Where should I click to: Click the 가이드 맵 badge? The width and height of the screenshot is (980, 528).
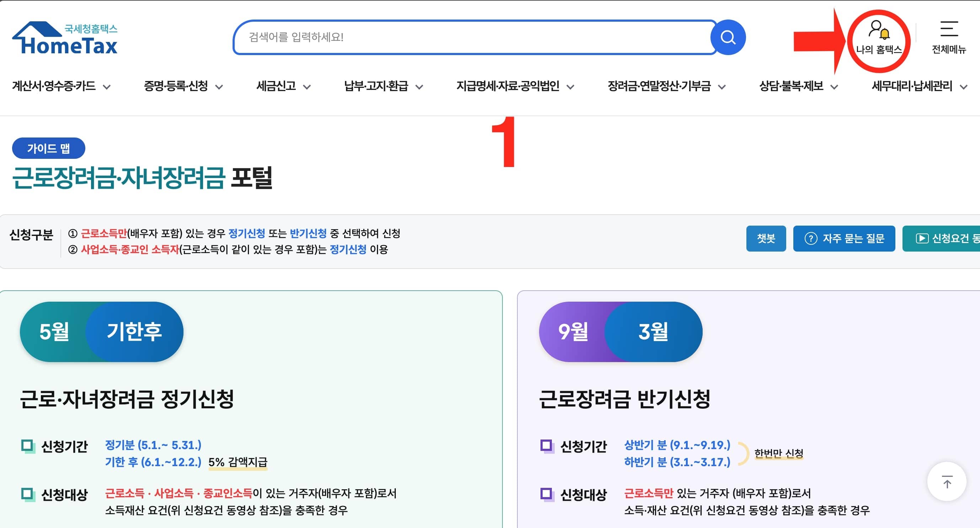tap(49, 148)
